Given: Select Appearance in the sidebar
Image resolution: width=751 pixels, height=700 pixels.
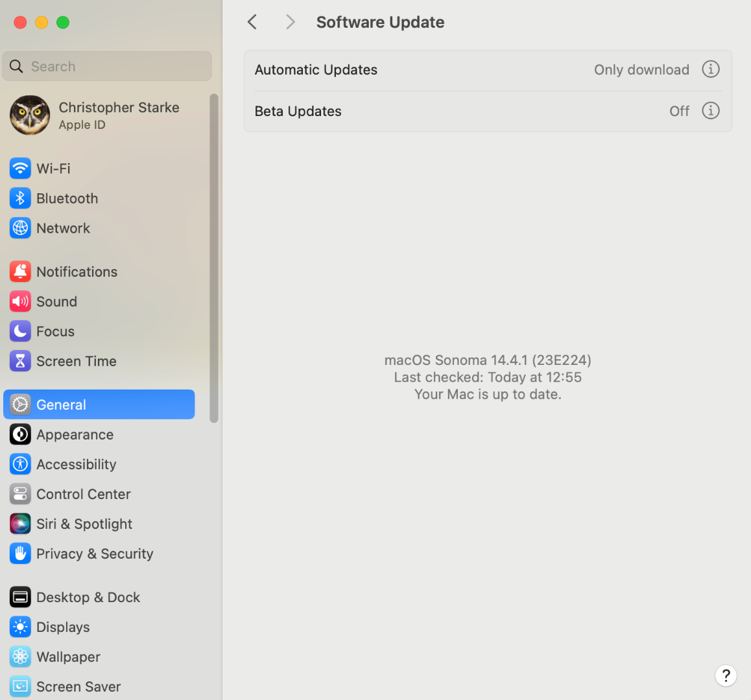Looking at the screenshot, I should tap(75, 434).
